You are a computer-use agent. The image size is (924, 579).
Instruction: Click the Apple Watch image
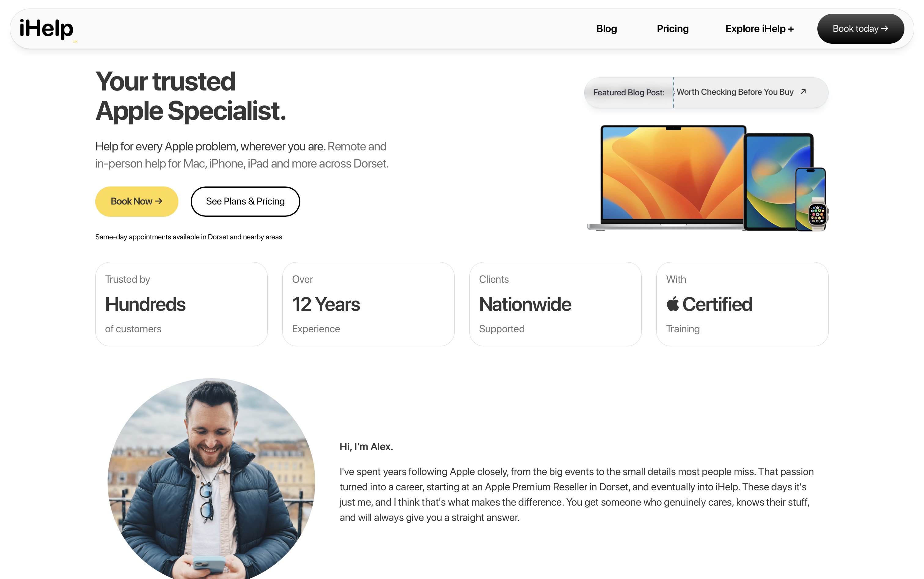818,214
